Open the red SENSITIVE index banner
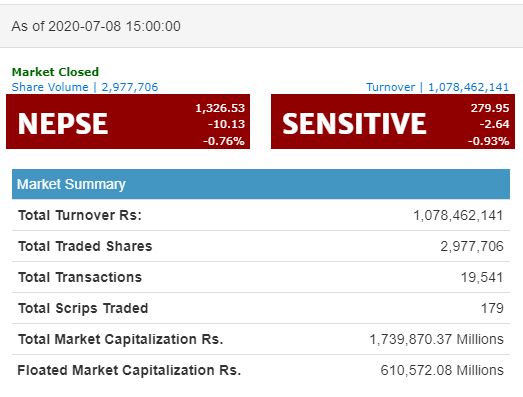Screen dimensions: 523x397 [x=393, y=121]
